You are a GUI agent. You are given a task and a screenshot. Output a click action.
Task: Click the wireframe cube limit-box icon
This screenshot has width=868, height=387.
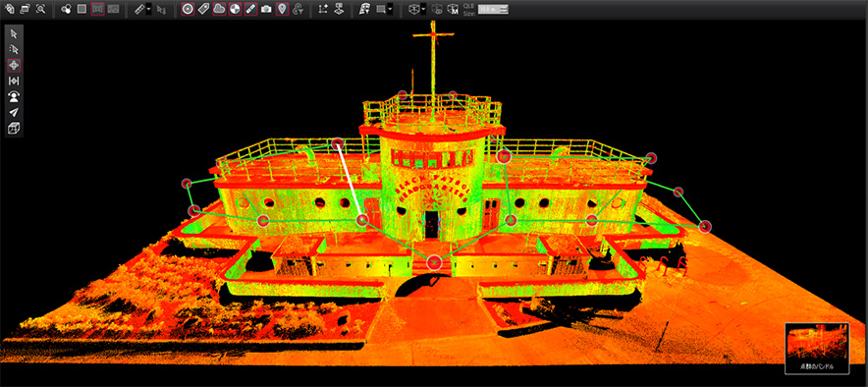pos(413,9)
